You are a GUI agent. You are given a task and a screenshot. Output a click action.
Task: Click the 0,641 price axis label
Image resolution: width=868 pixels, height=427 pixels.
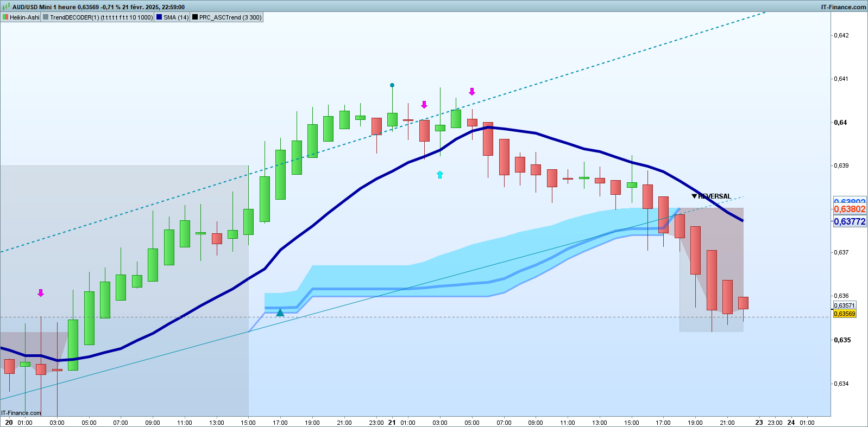(841, 79)
